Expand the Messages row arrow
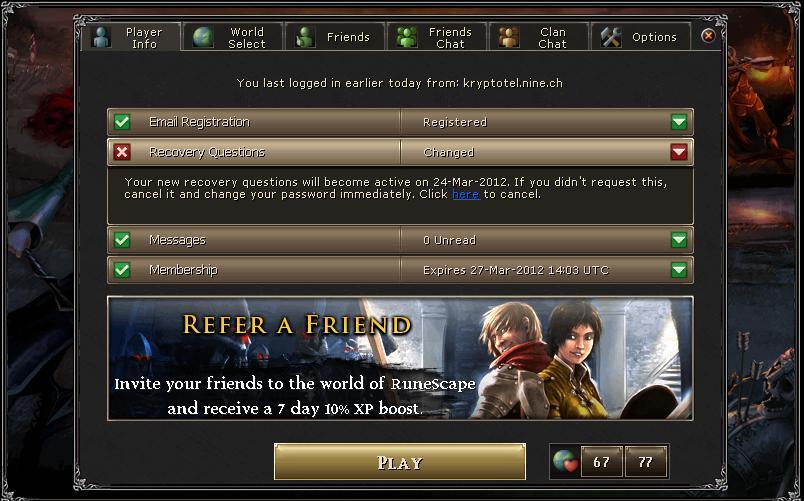This screenshot has height=501, width=804. click(679, 240)
